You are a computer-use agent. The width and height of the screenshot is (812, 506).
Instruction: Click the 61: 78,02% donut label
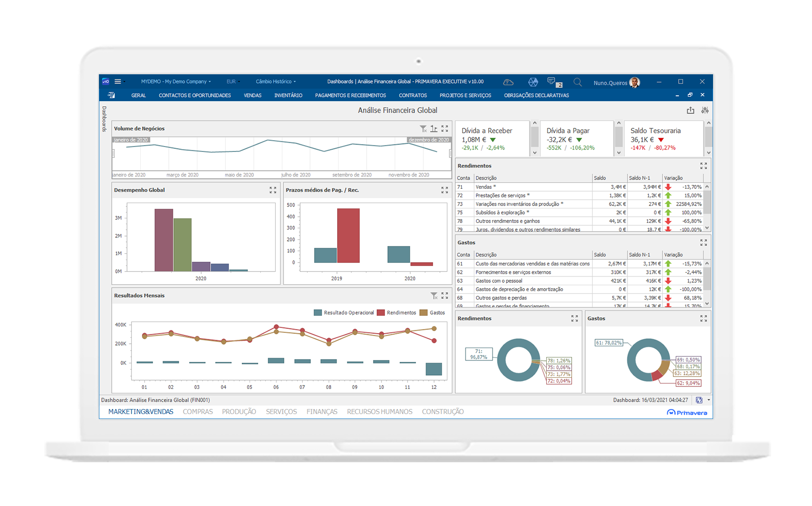(x=609, y=343)
